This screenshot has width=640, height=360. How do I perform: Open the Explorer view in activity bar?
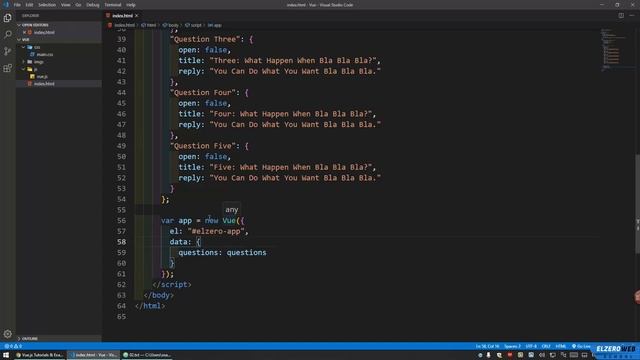(7, 18)
